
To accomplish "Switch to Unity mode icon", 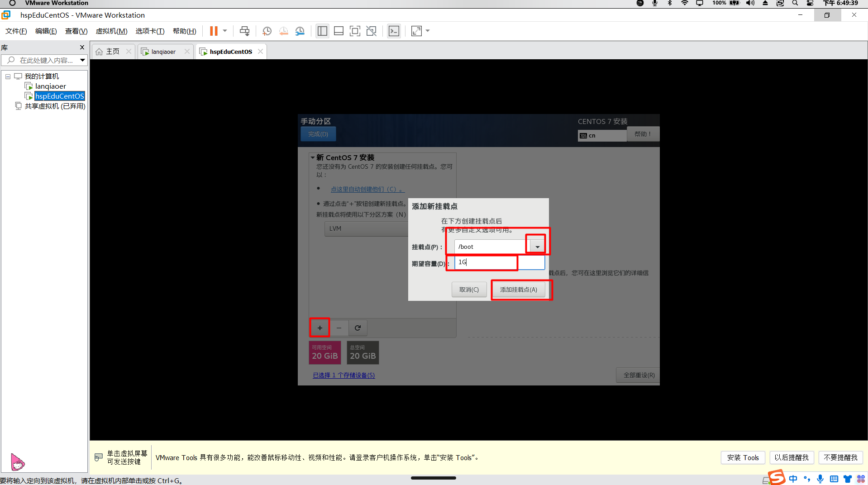I will (x=372, y=31).
